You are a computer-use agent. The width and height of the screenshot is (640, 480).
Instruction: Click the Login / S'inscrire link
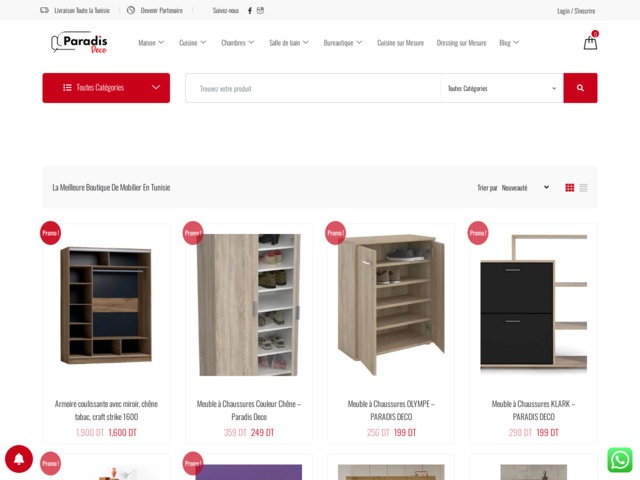pyautogui.click(x=576, y=11)
